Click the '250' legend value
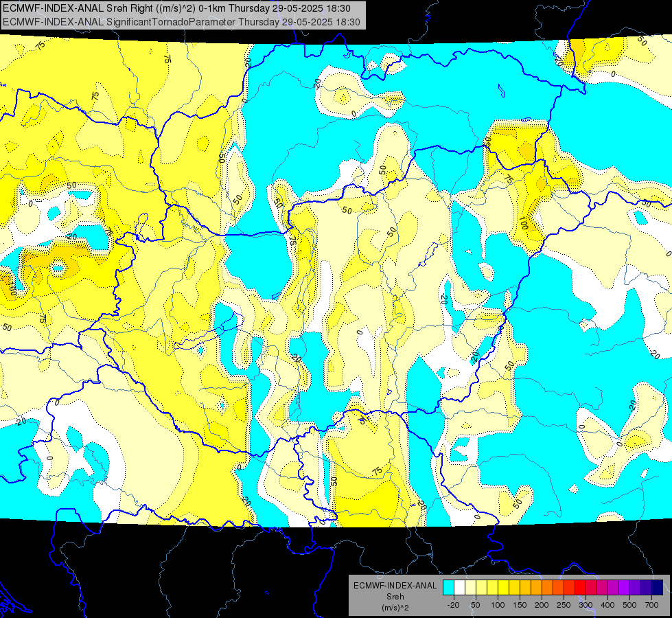This screenshot has width=672, height=618. pos(564,605)
